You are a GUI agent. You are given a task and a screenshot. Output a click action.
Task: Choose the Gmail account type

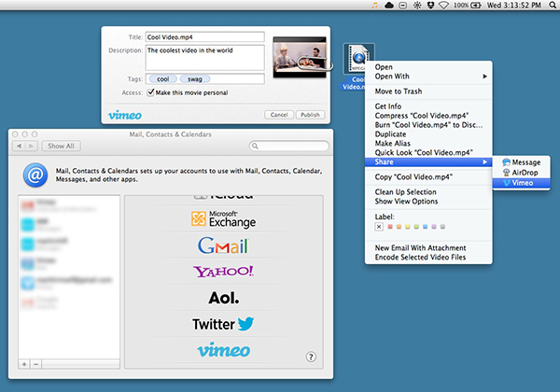click(x=223, y=245)
